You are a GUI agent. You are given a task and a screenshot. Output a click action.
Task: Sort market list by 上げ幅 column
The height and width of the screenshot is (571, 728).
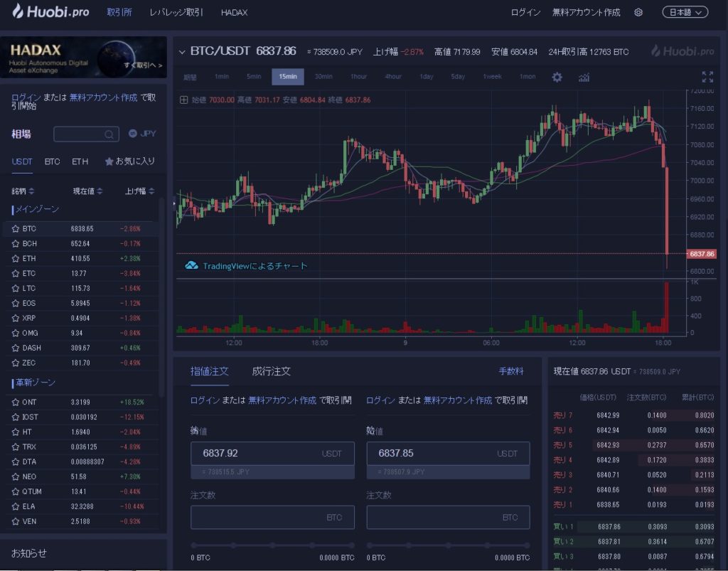click(140, 191)
